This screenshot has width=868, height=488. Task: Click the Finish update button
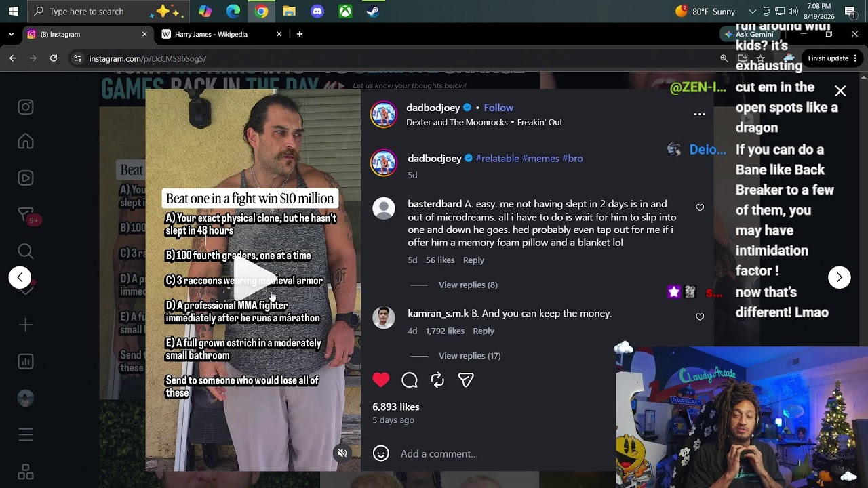tap(833, 58)
